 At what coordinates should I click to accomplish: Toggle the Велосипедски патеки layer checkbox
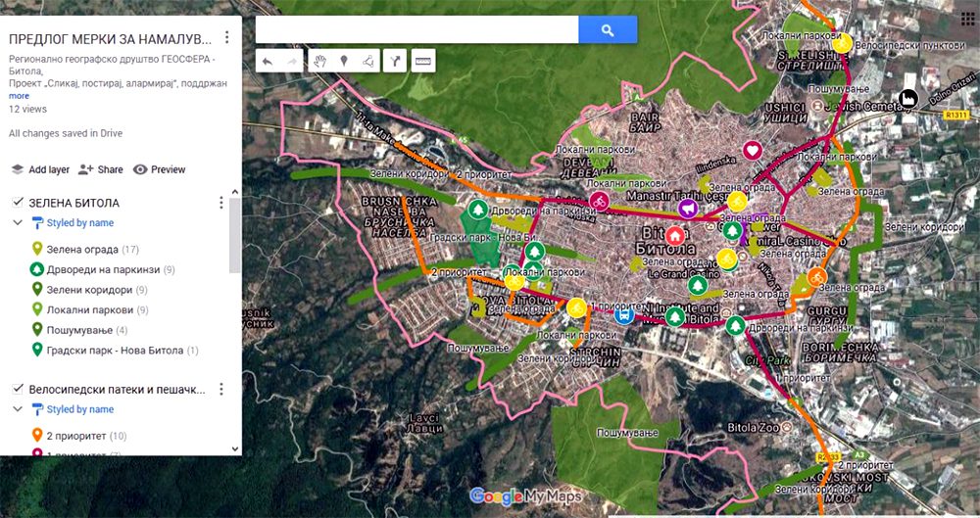(17, 390)
